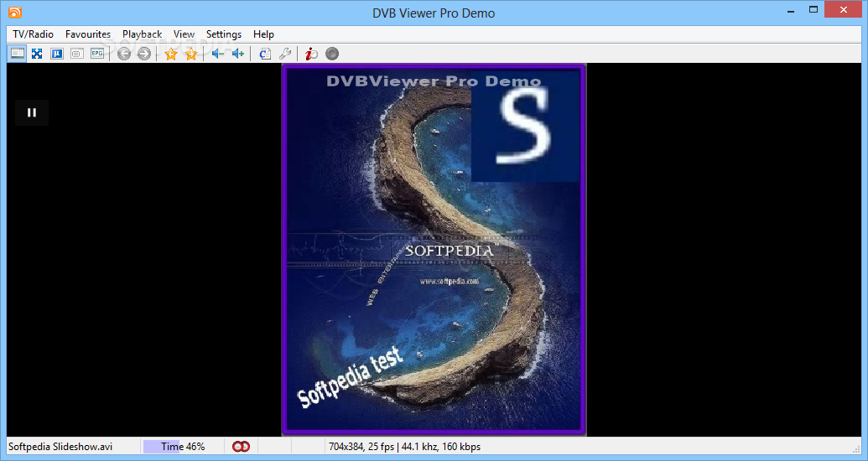The image size is (868, 461).
Task: Click the window resize grip in status bar corner
Action: 857,448
